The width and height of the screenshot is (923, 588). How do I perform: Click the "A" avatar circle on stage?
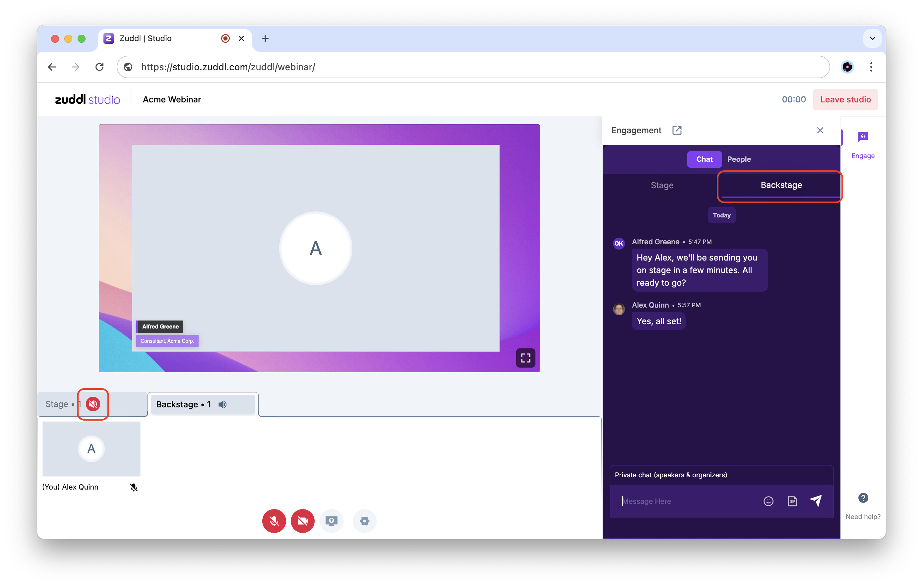[316, 248]
